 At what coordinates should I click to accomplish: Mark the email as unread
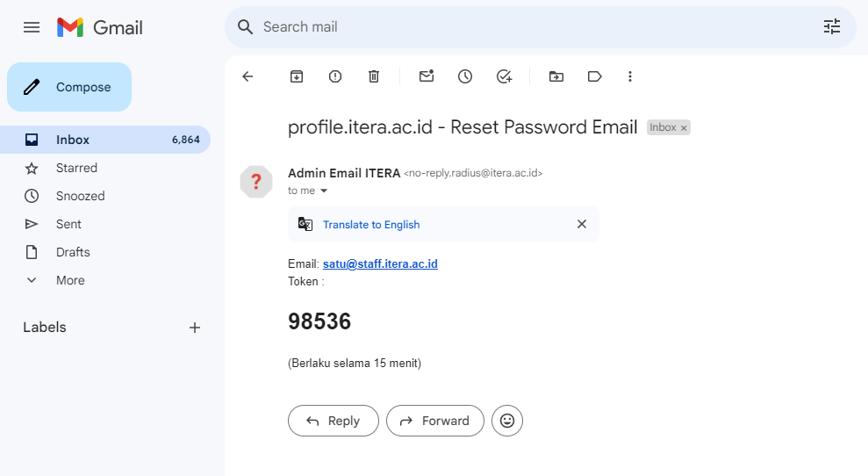pos(427,76)
